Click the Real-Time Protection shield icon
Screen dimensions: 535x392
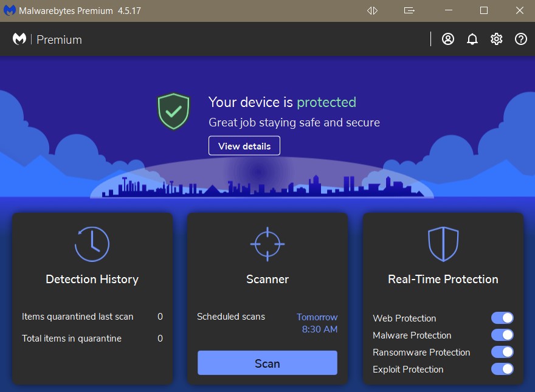[443, 244]
